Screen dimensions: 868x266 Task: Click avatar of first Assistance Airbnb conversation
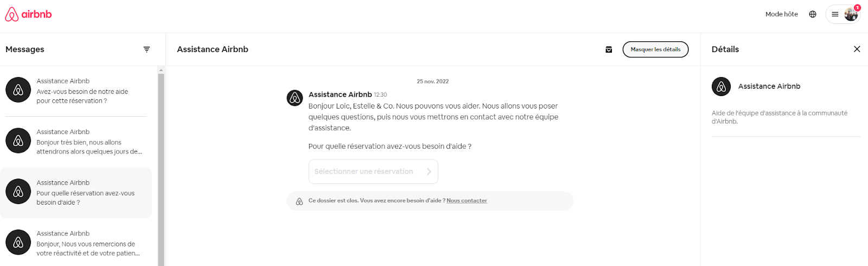(x=18, y=90)
